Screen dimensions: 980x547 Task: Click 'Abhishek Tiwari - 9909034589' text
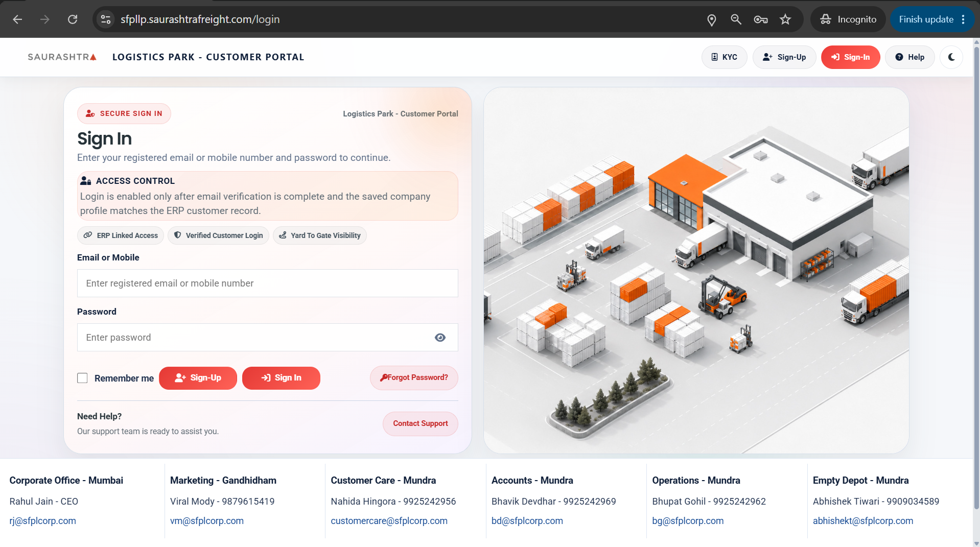click(x=876, y=502)
